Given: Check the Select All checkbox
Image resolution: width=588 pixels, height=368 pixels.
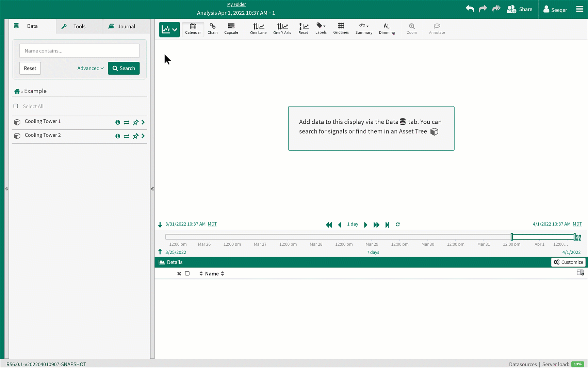Looking at the screenshot, I should click(16, 106).
